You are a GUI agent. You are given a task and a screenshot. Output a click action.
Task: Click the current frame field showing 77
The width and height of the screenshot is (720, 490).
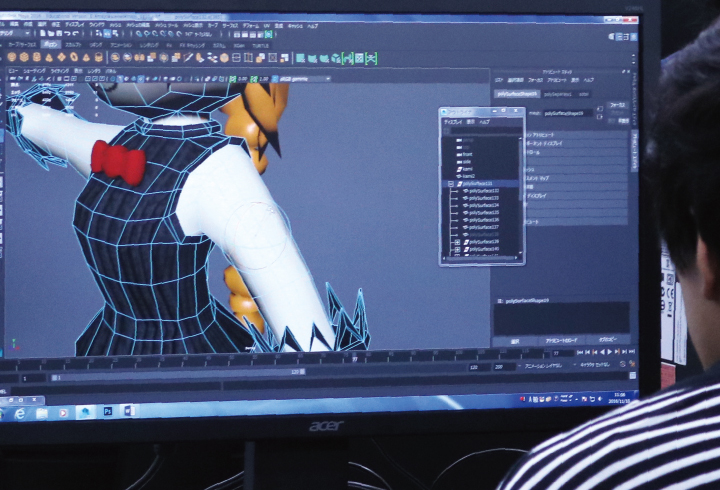click(561, 353)
